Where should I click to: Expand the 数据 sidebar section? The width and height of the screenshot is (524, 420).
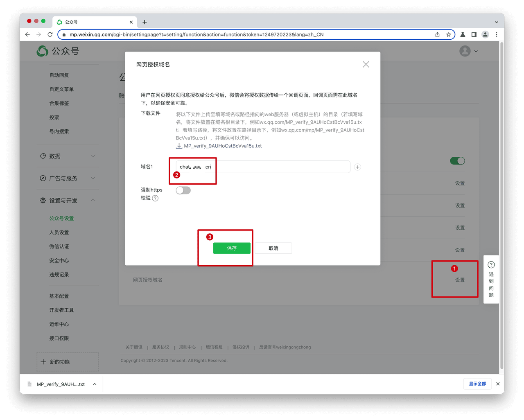pyautogui.click(x=93, y=156)
